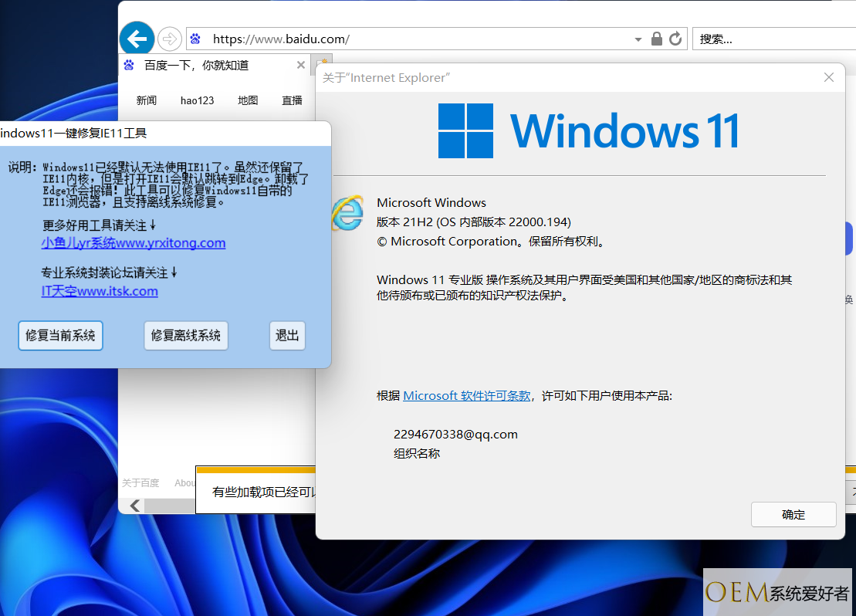Expand the address bar dropdown arrow
Screen dimensions: 856x616
(638, 39)
